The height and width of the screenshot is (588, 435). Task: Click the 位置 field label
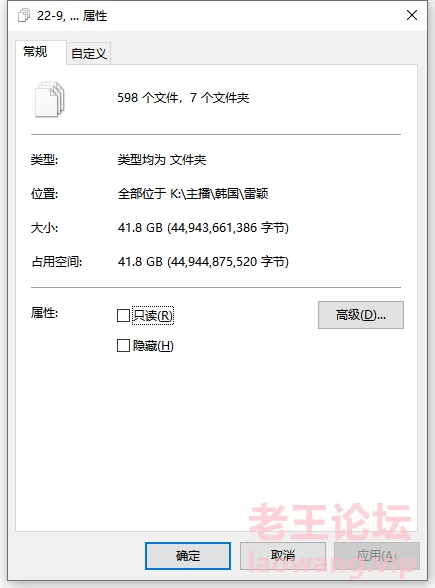point(44,194)
